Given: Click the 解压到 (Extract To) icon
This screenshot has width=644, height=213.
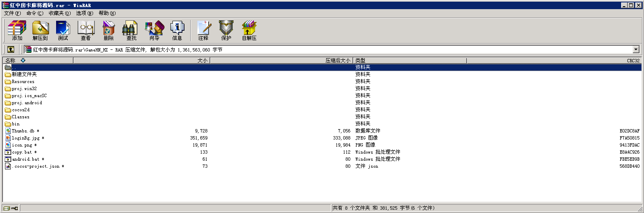Looking at the screenshot, I should click(40, 30).
